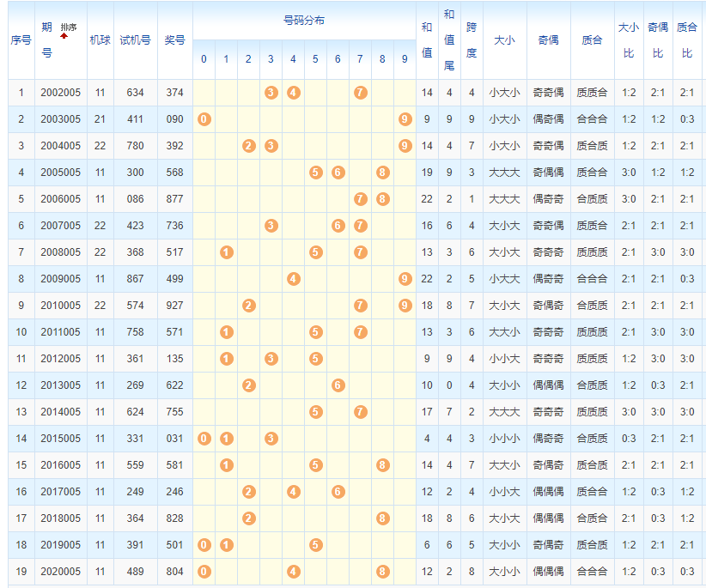This screenshot has height=588, width=706.
Task: Click the 和值尾 column header
Action: tap(449, 40)
